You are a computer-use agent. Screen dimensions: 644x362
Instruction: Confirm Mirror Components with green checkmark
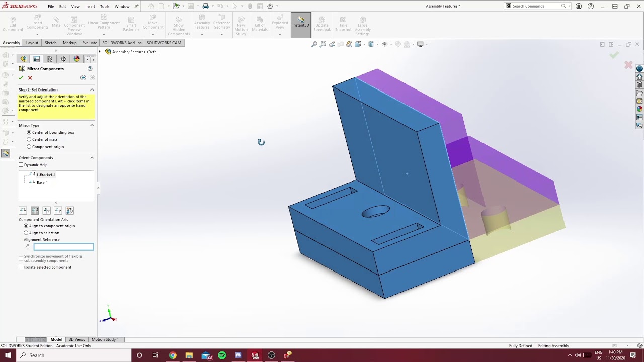pos(21,78)
